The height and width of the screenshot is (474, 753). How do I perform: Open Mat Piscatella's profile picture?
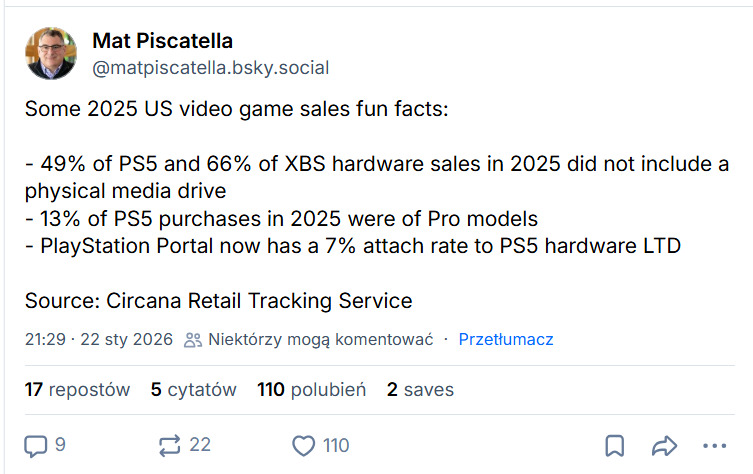pos(51,54)
